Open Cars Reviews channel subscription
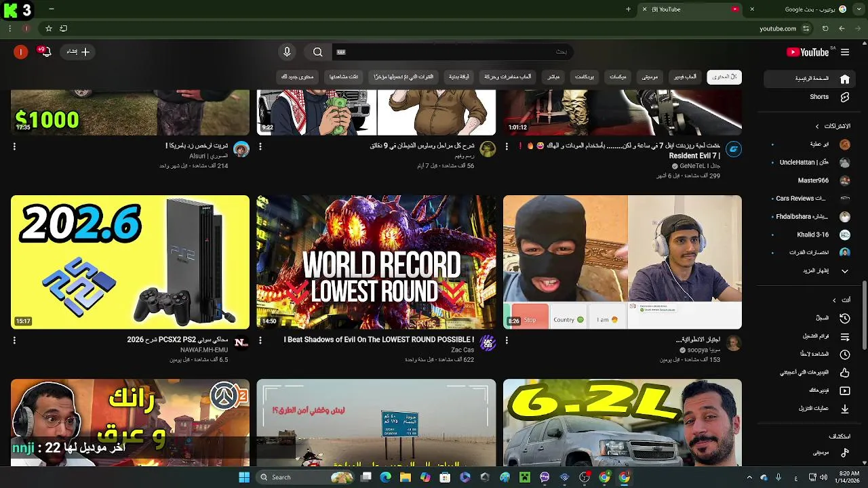Image resolution: width=868 pixels, height=488 pixels. pos(811,199)
